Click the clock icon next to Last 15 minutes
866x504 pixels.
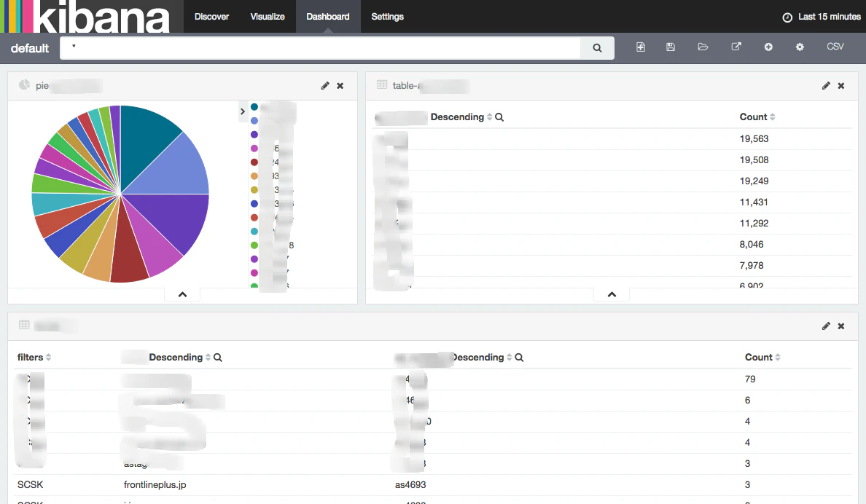pos(787,16)
